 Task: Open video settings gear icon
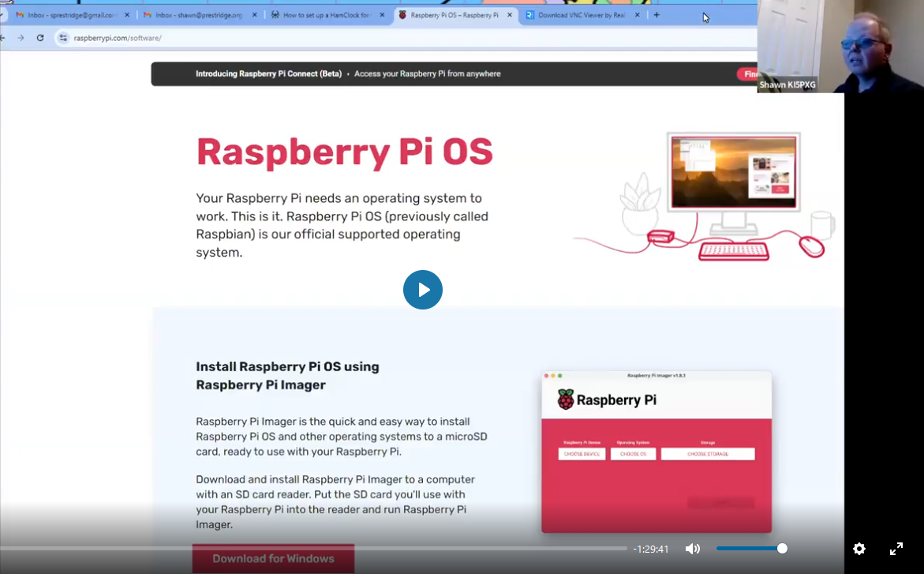[x=859, y=549]
